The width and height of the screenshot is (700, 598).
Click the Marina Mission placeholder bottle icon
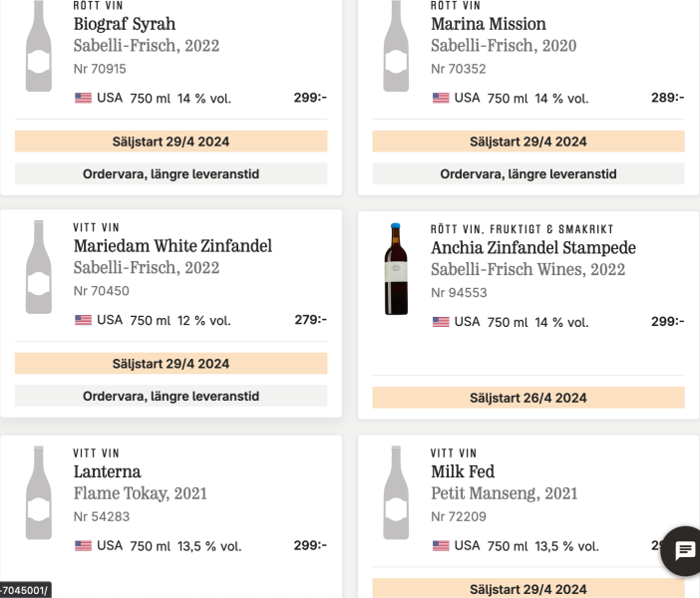click(396, 46)
